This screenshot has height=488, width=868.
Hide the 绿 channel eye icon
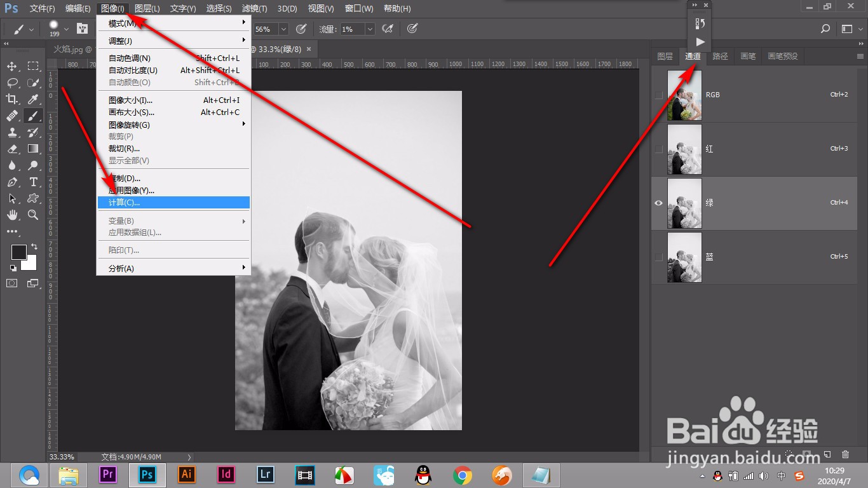click(659, 203)
